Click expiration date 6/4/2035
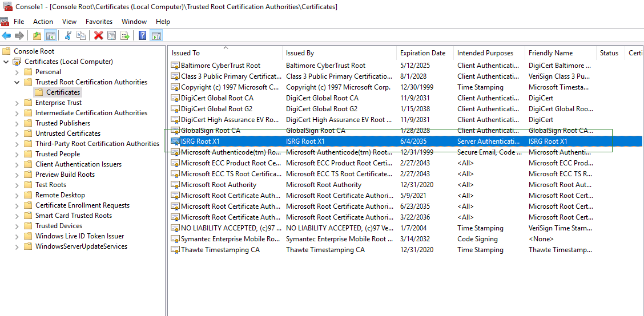This screenshot has width=644, height=316. (x=413, y=141)
